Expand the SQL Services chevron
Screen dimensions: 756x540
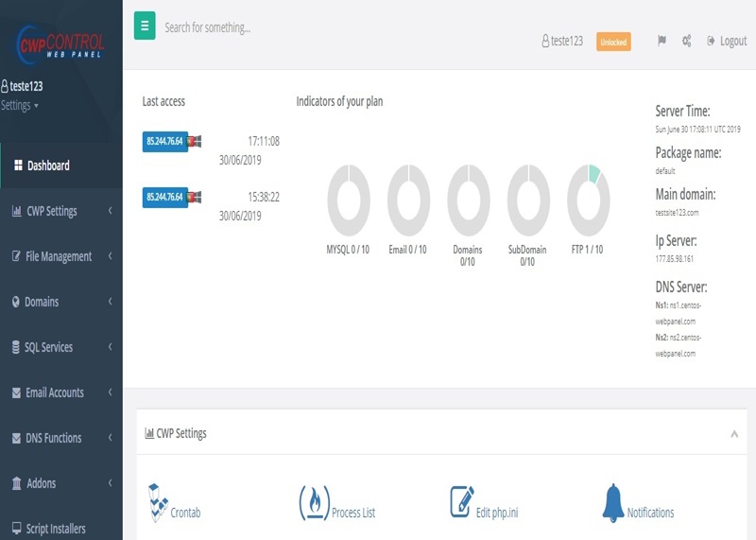tap(110, 346)
